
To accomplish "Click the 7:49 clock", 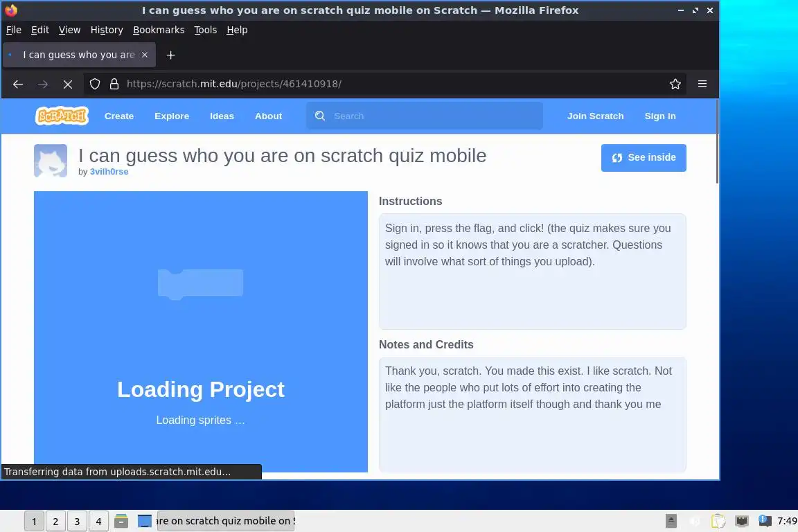I will (x=787, y=521).
